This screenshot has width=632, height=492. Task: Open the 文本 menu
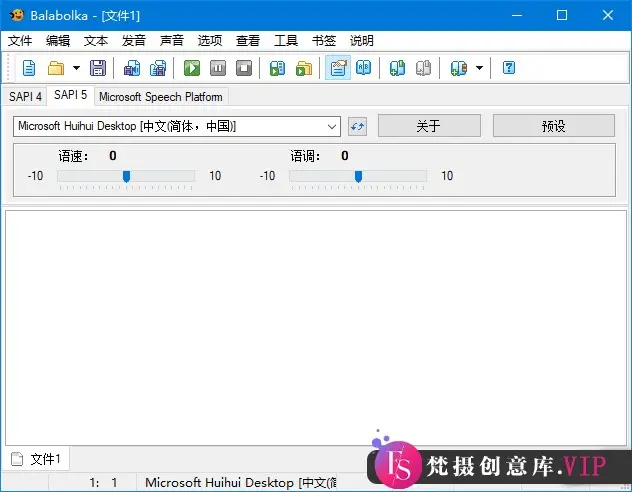point(96,41)
